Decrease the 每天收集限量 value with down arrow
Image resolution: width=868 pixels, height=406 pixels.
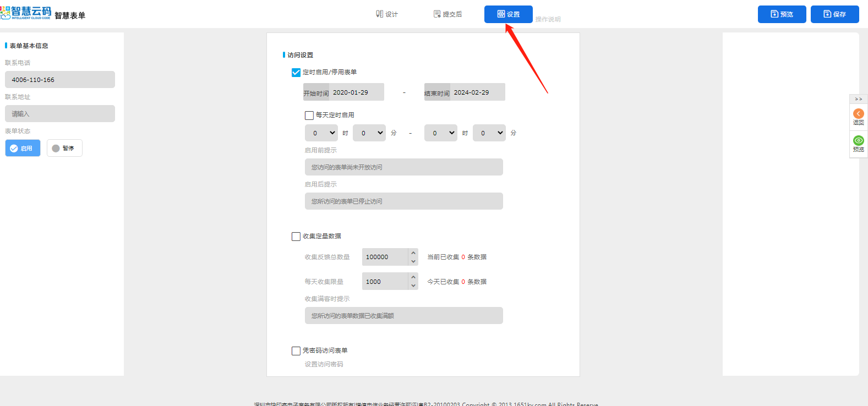pos(413,286)
